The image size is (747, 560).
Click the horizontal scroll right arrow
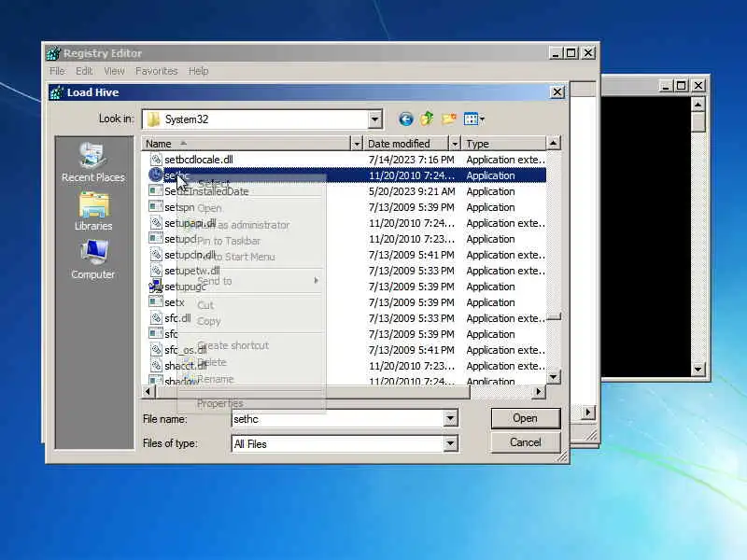pos(539,391)
